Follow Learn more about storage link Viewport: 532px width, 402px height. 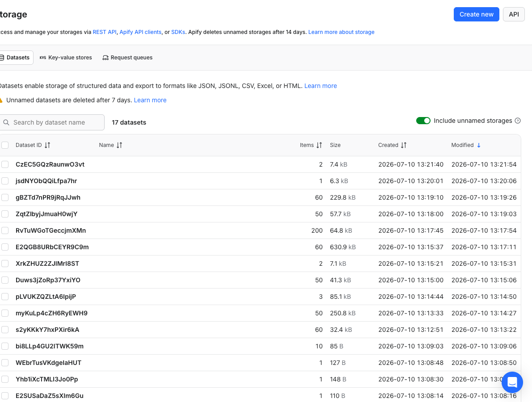pyautogui.click(x=341, y=32)
